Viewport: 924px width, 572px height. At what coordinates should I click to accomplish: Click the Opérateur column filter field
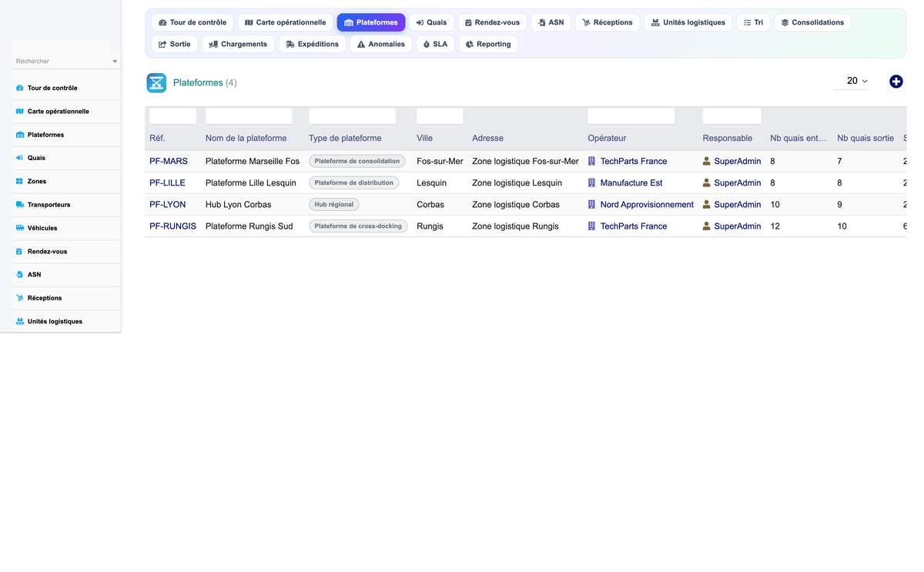pos(631,116)
